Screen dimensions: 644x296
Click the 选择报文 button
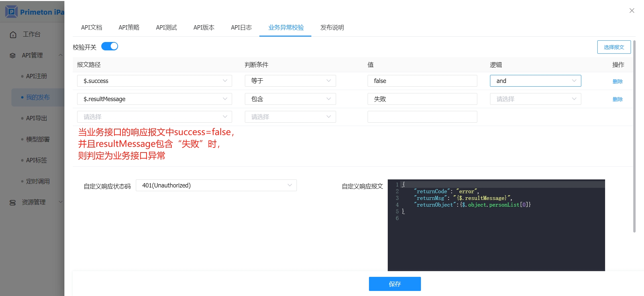pyautogui.click(x=613, y=47)
